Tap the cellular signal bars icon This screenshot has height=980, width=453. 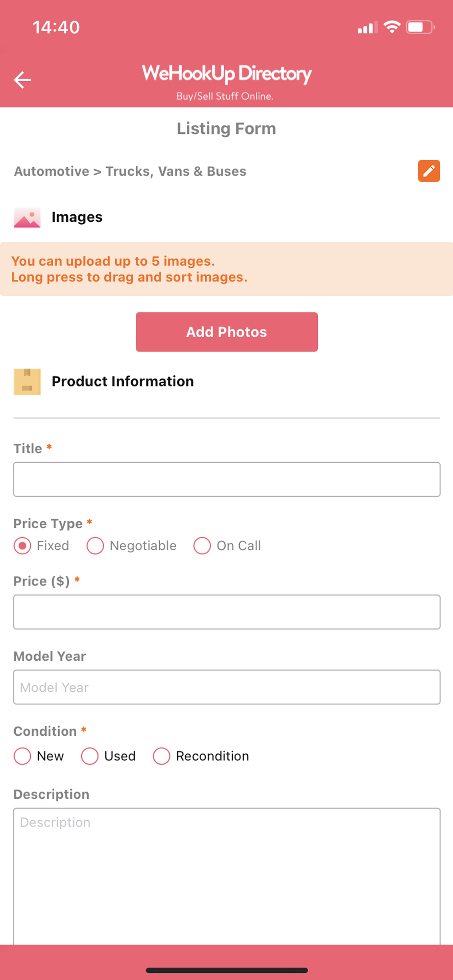(x=367, y=27)
